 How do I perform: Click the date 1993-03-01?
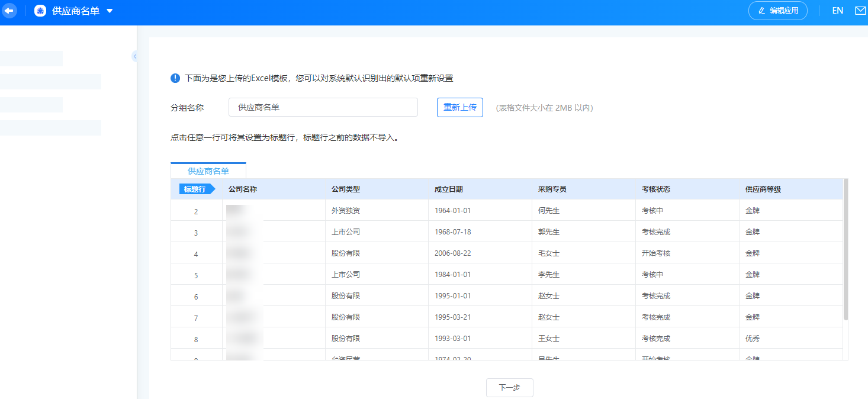pos(453,339)
